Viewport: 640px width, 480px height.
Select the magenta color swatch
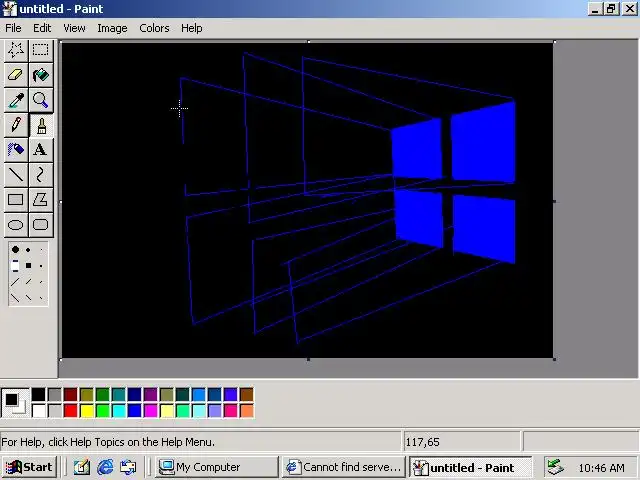point(151,411)
